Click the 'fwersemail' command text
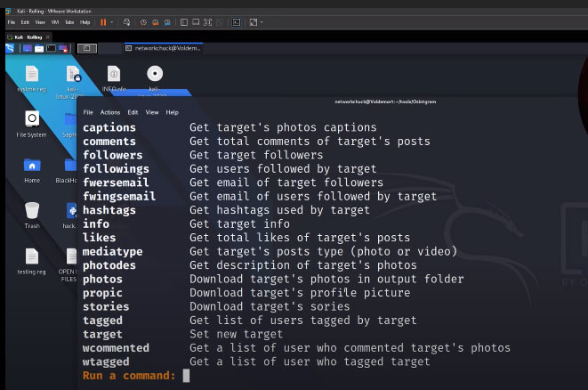Screen dimensions: 588x390 116,183
